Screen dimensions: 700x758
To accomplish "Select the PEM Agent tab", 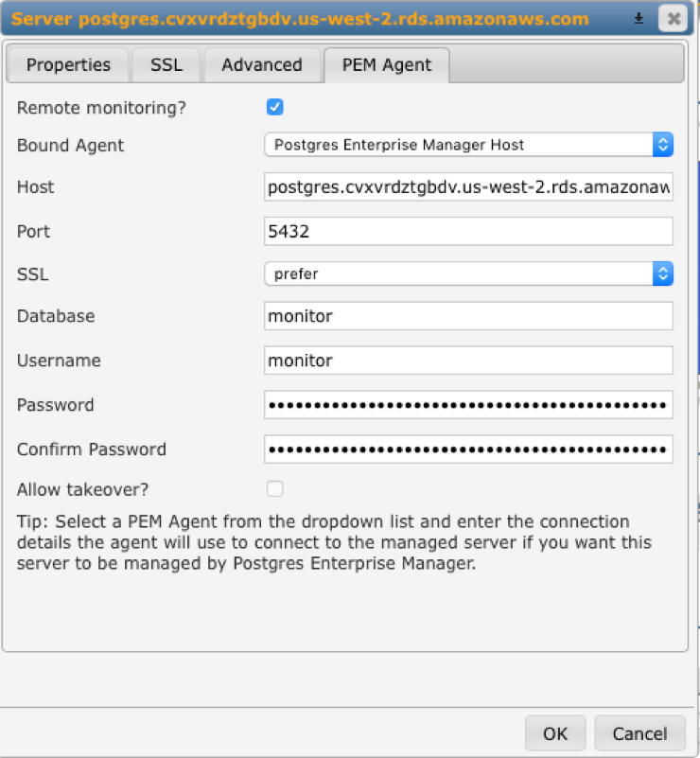I will pyautogui.click(x=386, y=65).
